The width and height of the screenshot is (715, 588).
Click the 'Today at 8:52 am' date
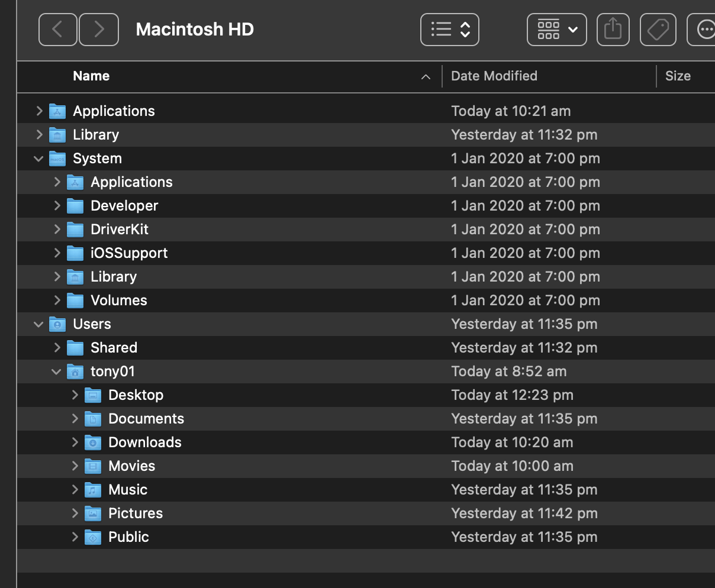pos(509,371)
